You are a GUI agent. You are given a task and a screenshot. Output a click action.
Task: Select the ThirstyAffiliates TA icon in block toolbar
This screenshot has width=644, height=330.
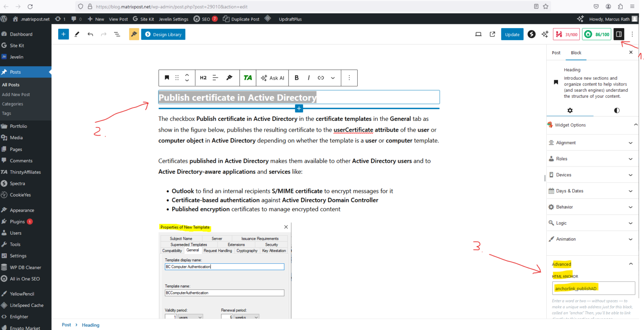[x=247, y=78]
